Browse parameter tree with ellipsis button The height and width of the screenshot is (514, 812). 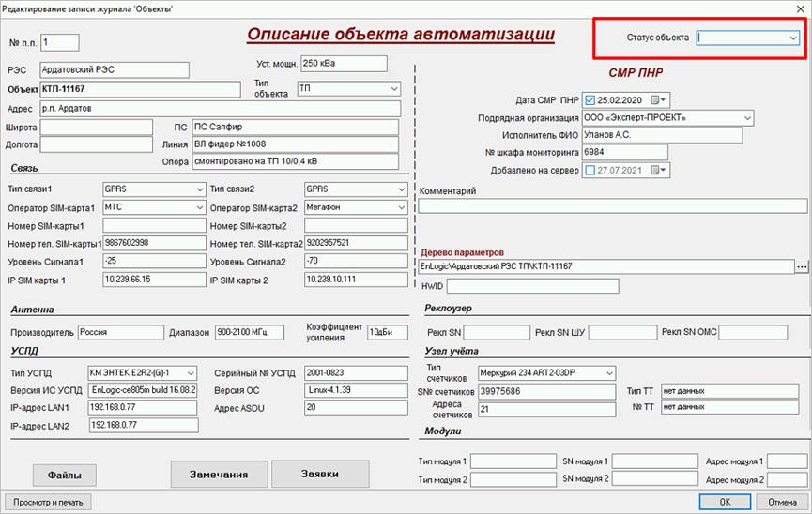point(801,266)
